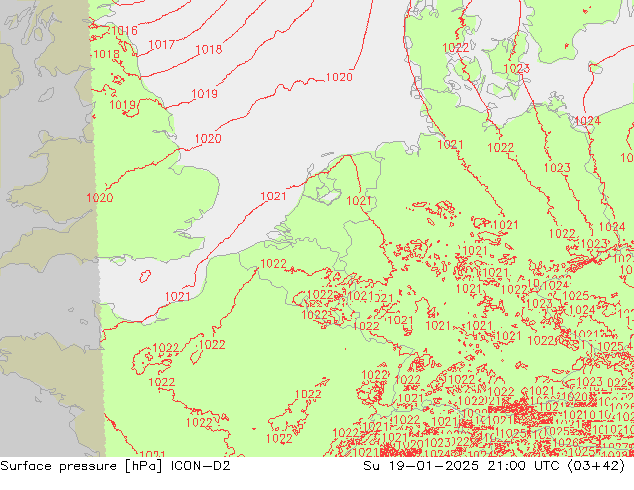Click the date text "Su 19-01-2025"
Screen dimensions: 634x490
(x=421, y=466)
